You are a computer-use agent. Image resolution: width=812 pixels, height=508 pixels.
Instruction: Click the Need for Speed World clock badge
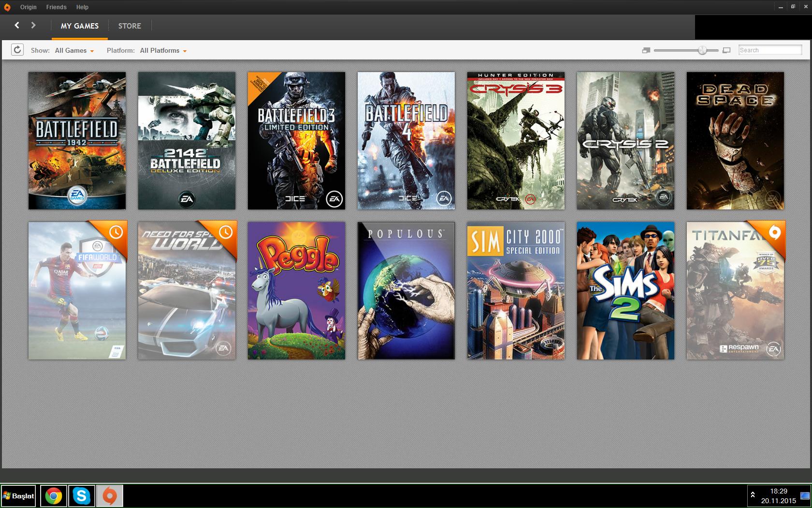[x=226, y=232]
